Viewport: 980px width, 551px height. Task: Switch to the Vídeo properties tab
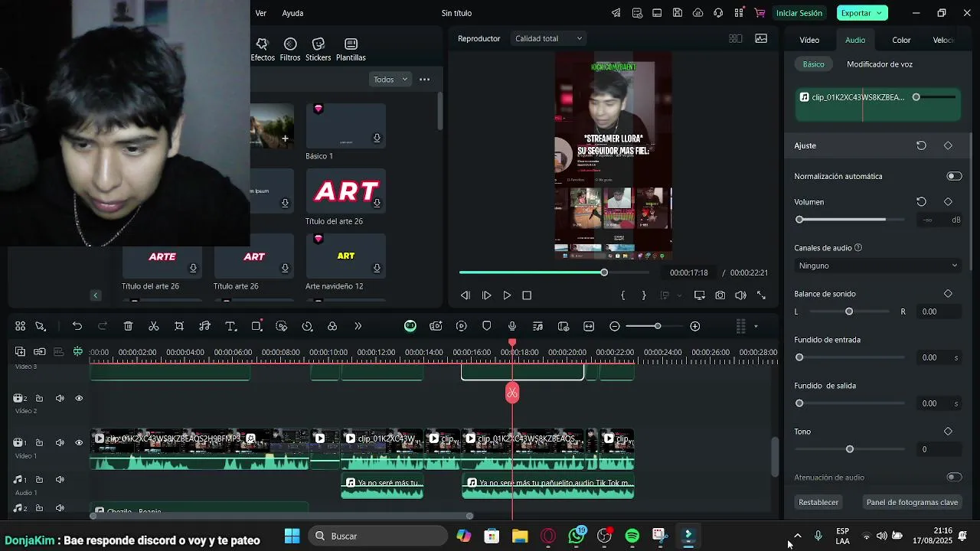pyautogui.click(x=809, y=40)
